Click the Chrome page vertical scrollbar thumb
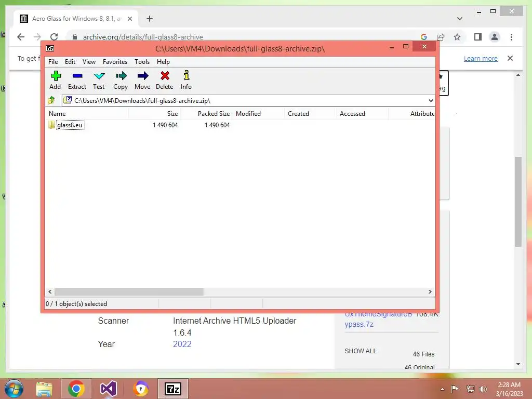Image resolution: width=532 pixels, height=399 pixels. click(x=518, y=202)
